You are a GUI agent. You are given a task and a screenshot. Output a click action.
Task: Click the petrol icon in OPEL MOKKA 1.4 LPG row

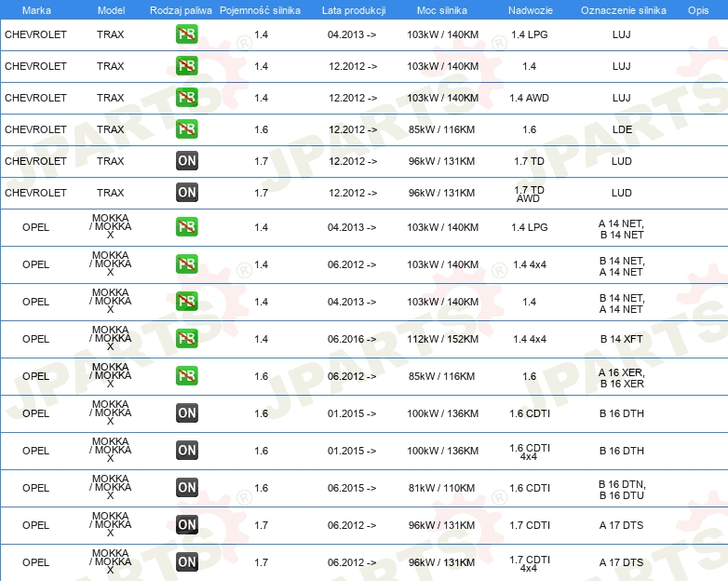(186, 226)
